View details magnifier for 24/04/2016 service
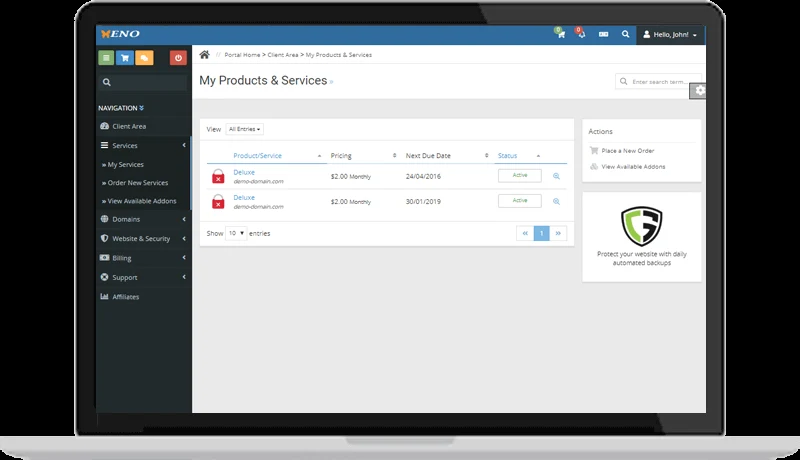 557,176
